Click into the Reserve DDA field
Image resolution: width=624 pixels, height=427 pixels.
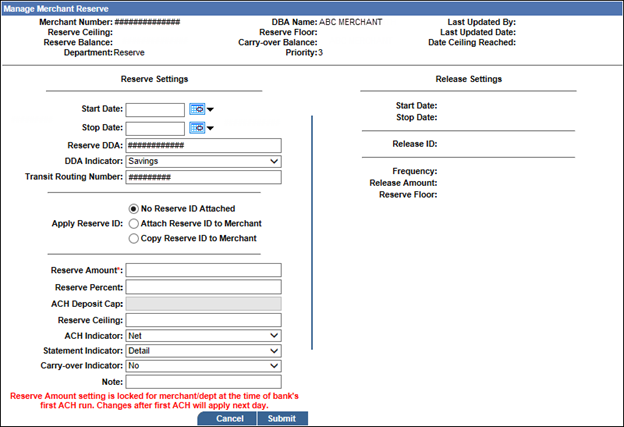pyautogui.click(x=203, y=145)
